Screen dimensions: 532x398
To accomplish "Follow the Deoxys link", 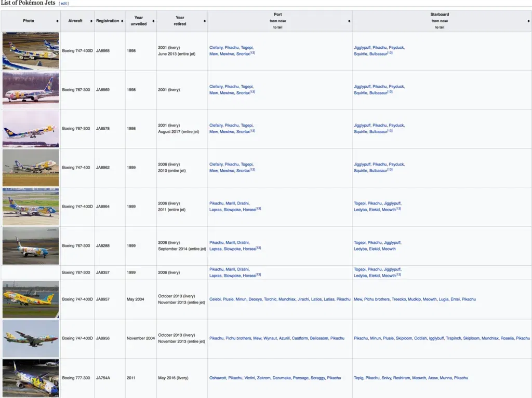I will tap(255, 299).
